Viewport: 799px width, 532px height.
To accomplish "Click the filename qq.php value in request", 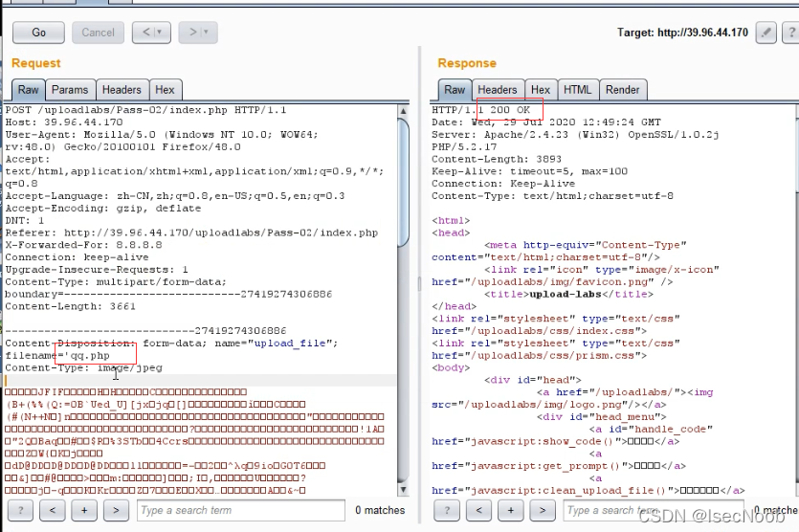I will [x=90, y=356].
